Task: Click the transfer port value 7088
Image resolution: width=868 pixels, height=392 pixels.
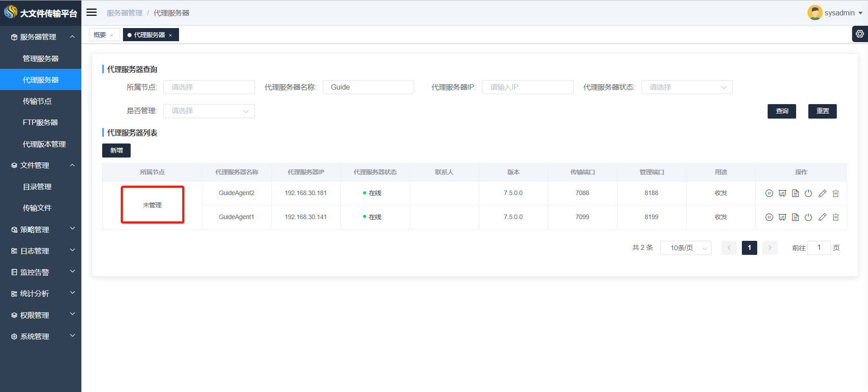Action: click(x=582, y=193)
